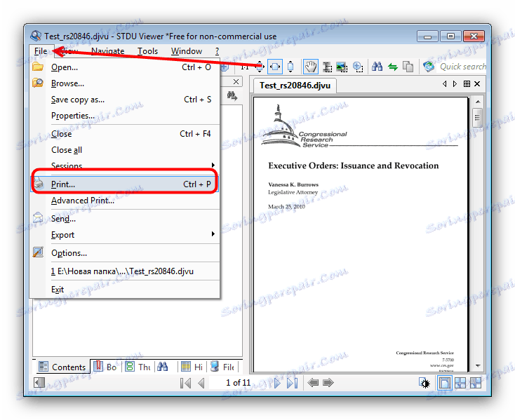
Task: Expand the Export submenu
Action: coord(125,235)
